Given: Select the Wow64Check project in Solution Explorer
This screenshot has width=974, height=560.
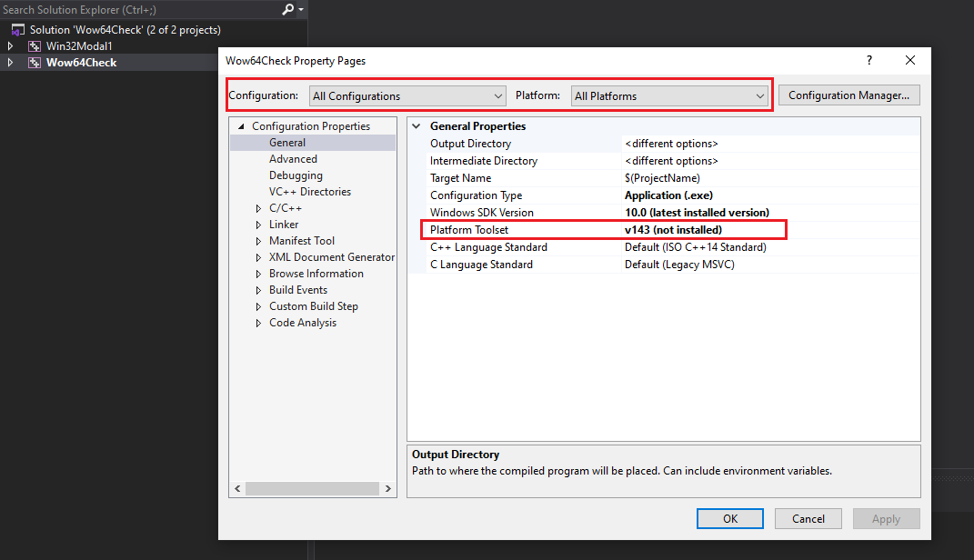Looking at the screenshot, I should point(81,63).
